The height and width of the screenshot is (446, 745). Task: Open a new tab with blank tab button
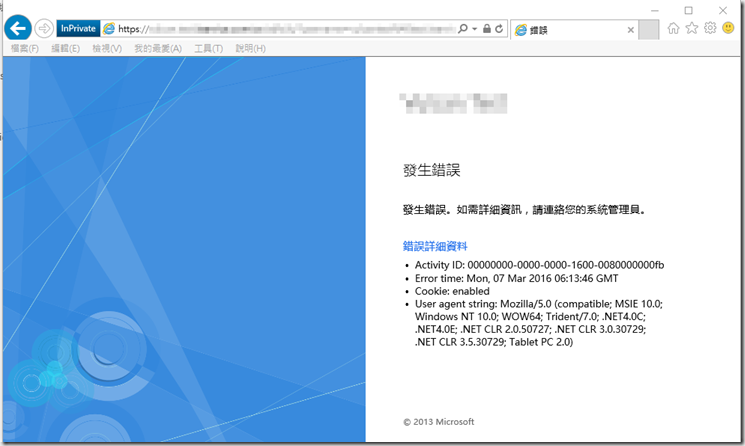click(x=648, y=30)
